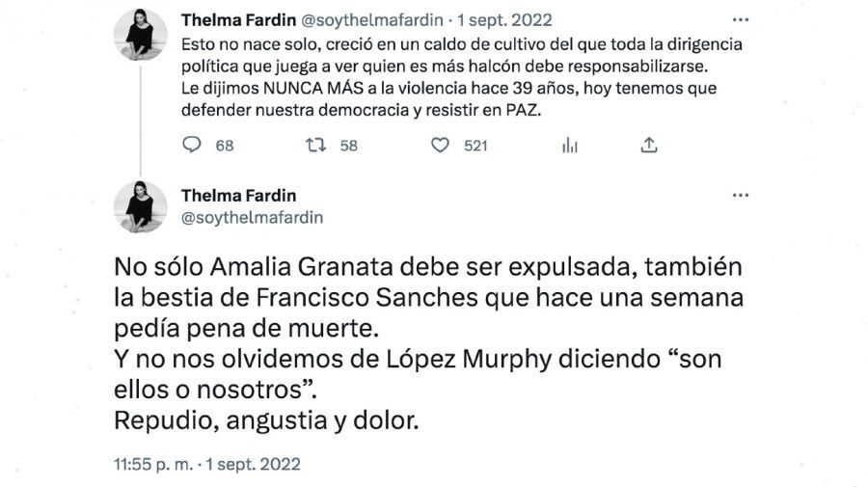Open the '11:55 p. m. · 1 sept. 2022' timestamp
Viewport: 868px width, 487px height.
pyautogui.click(x=207, y=464)
